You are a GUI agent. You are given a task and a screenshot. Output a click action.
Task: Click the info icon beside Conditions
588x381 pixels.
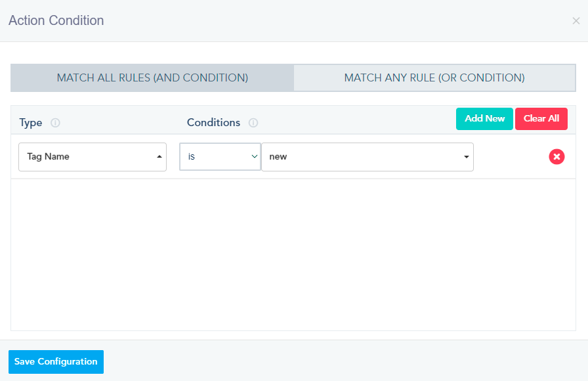[x=253, y=123]
